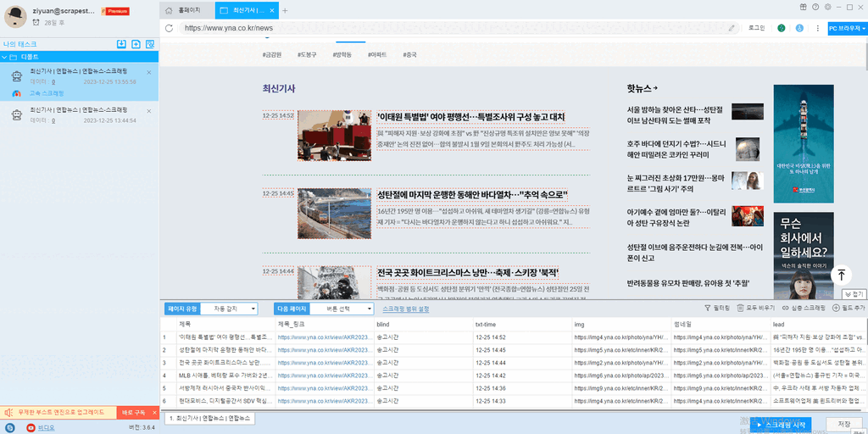This screenshot has width=868, height=434.
Task: Open the help question mark icon
Action: coord(815,7)
